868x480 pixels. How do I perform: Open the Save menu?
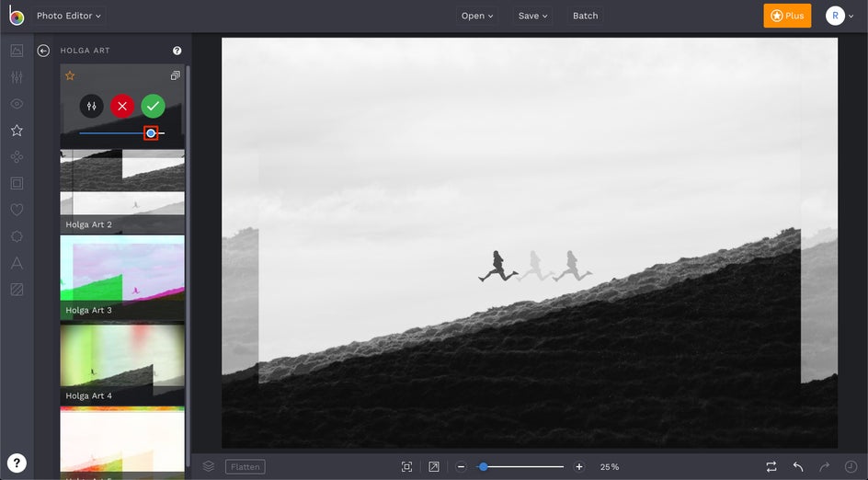pyautogui.click(x=532, y=16)
